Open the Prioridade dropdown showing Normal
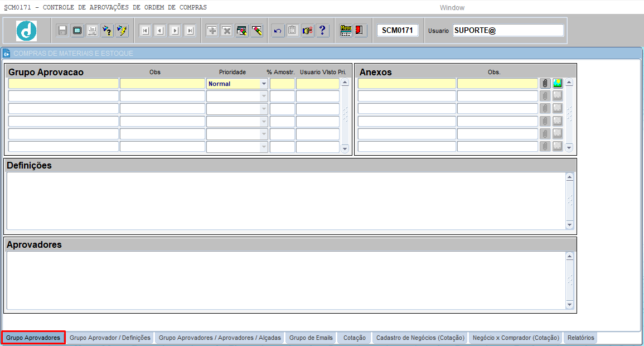Image resolution: width=644 pixels, height=346 pixels. coord(264,84)
